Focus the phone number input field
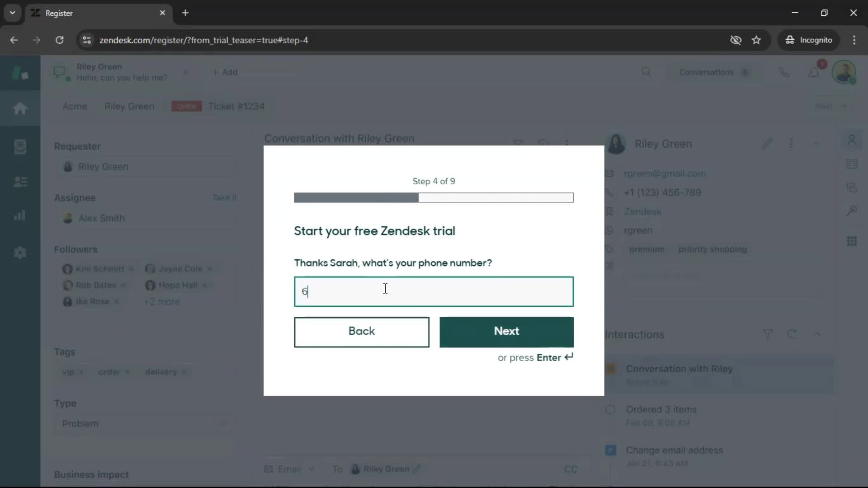The height and width of the screenshot is (488, 868). 434,291
